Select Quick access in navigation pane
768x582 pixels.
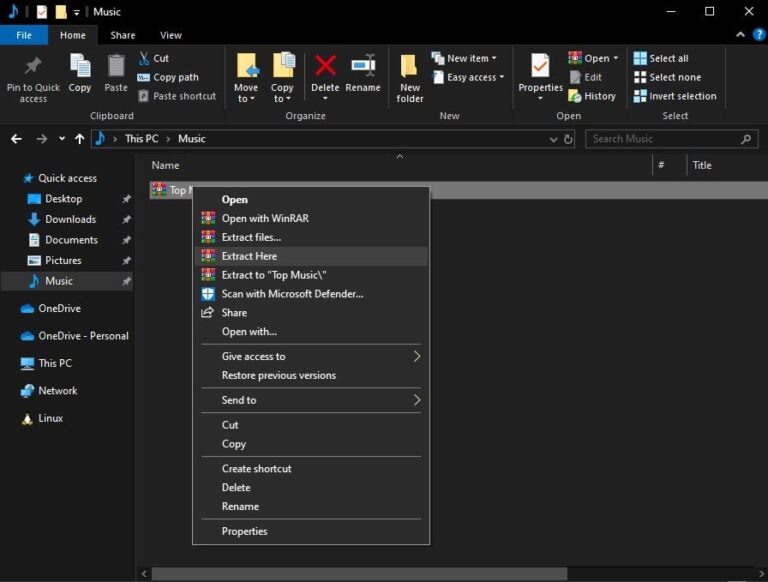point(68,178)
